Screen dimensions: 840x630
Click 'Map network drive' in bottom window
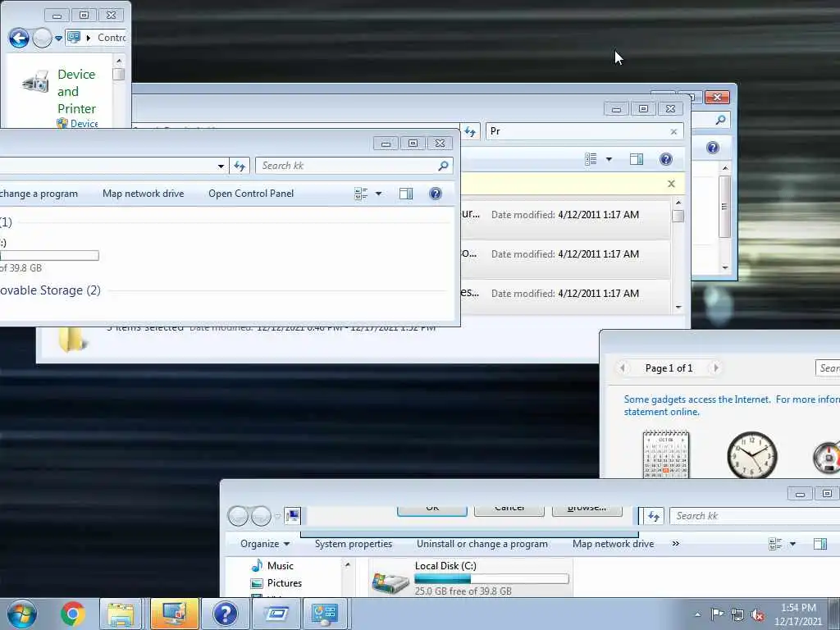(614, 544)
